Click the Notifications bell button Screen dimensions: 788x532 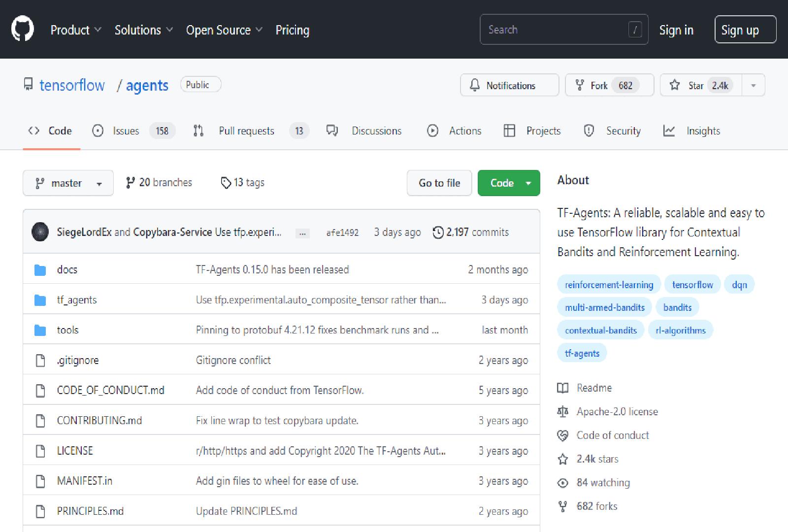tap(509, 85)
